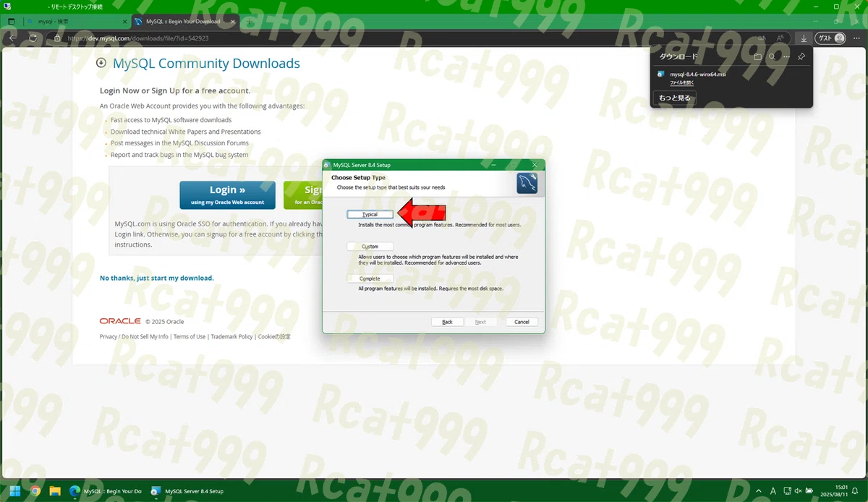Open a new browser tab

(x=248, y=22)
